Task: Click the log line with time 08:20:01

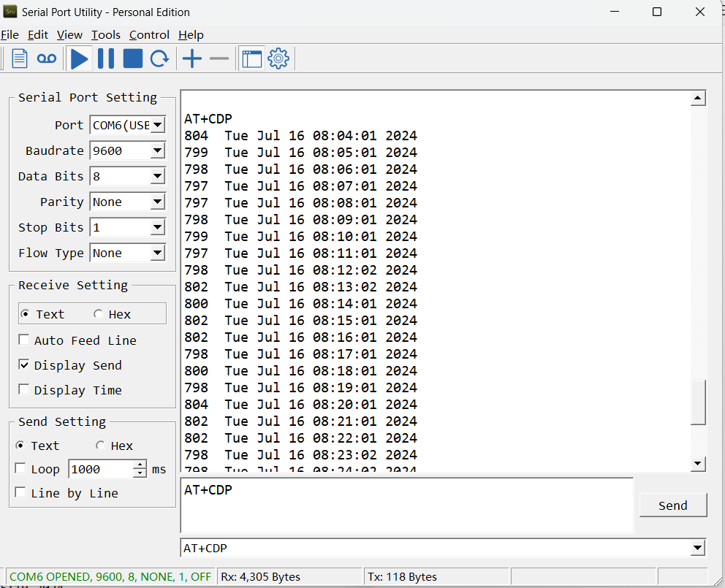Action: 300,405
